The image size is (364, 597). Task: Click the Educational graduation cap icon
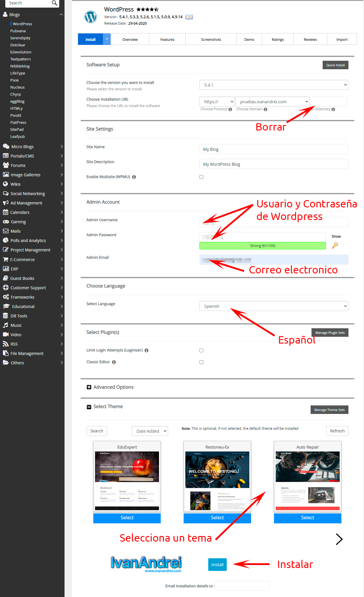tap(6, 306)
